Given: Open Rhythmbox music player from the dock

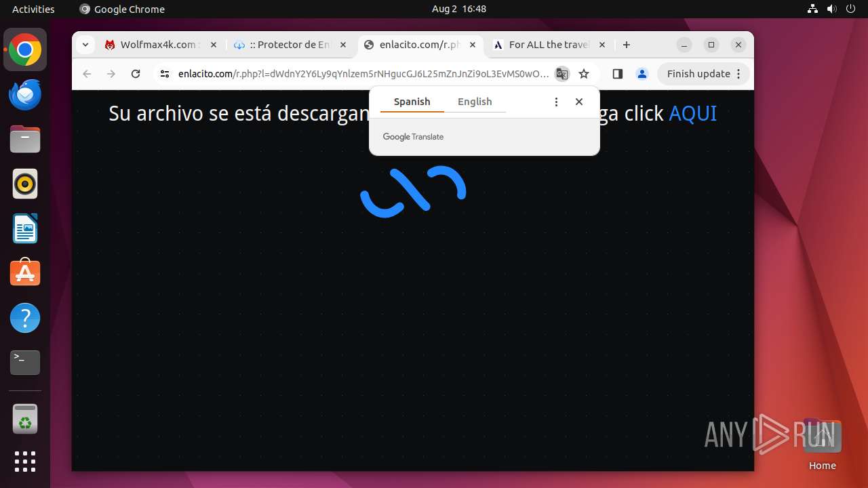Looking at the screenshot, I should [x=25, y=184].
